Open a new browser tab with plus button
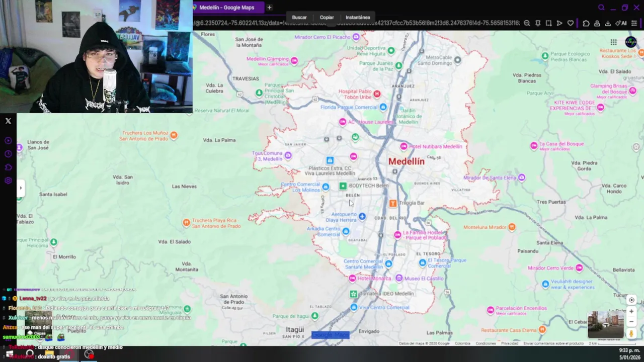The image size is (644, 362). (x=269, y=8)
